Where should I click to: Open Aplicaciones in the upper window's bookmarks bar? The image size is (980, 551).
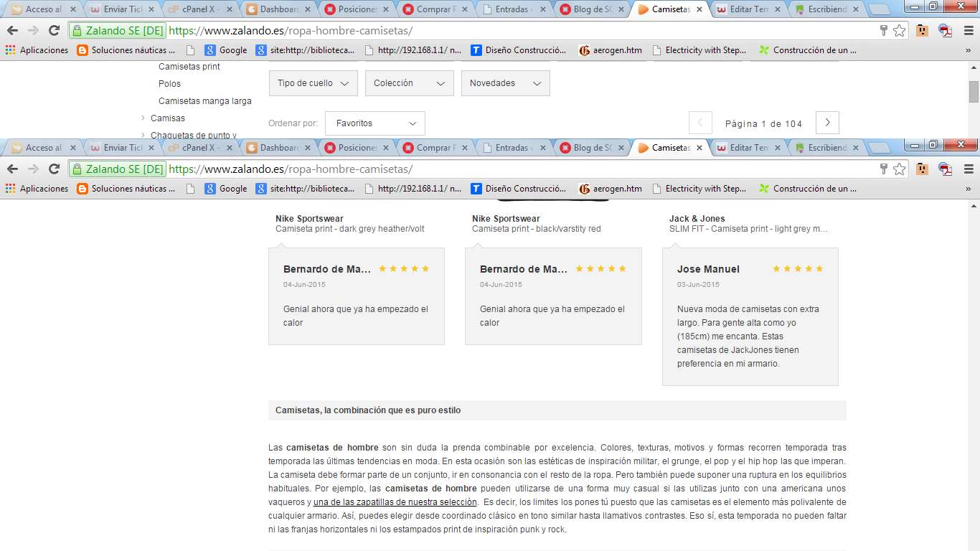(37, 50)
